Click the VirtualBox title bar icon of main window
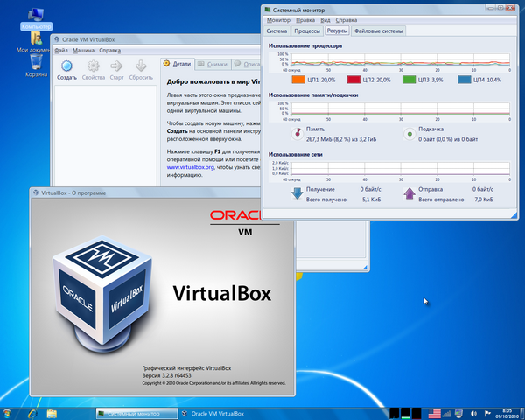The image size is (525, 420). coord(57,39)
